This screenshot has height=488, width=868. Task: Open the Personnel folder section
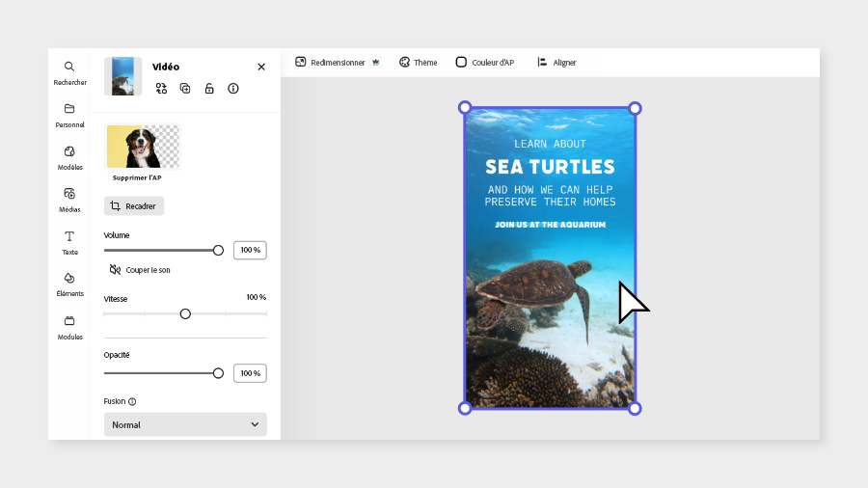[69, 115]
